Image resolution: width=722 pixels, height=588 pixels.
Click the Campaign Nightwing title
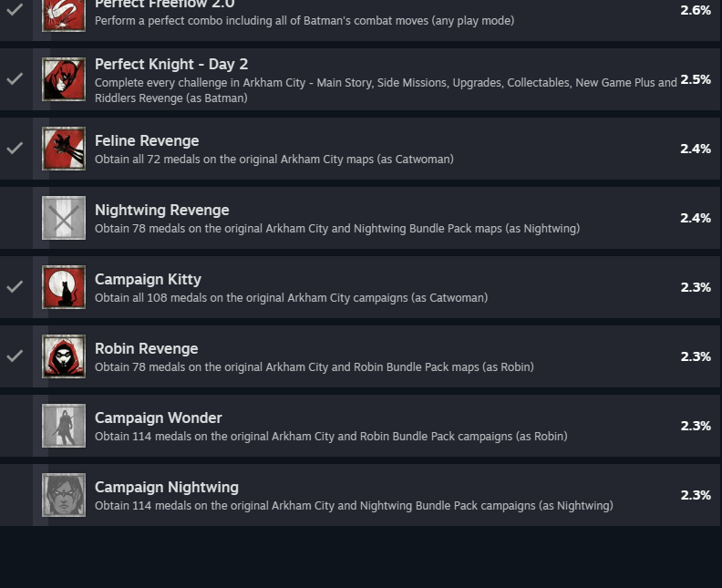167,487
